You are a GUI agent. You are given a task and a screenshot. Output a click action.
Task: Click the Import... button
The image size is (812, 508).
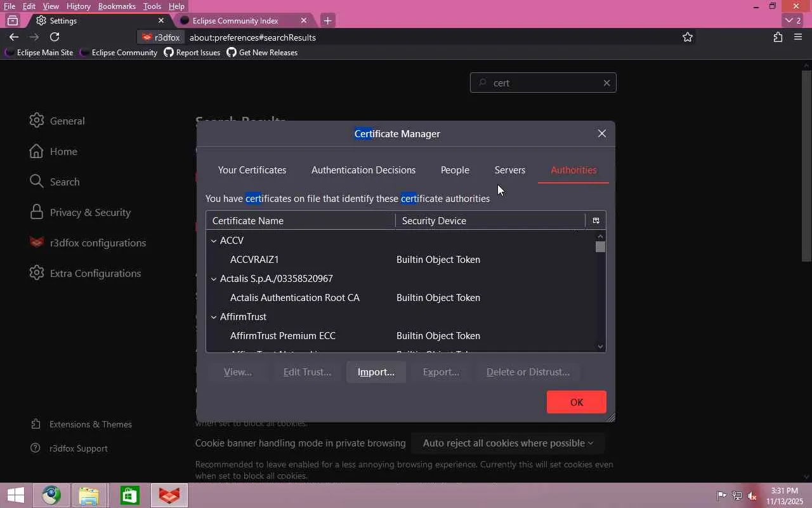376,372
